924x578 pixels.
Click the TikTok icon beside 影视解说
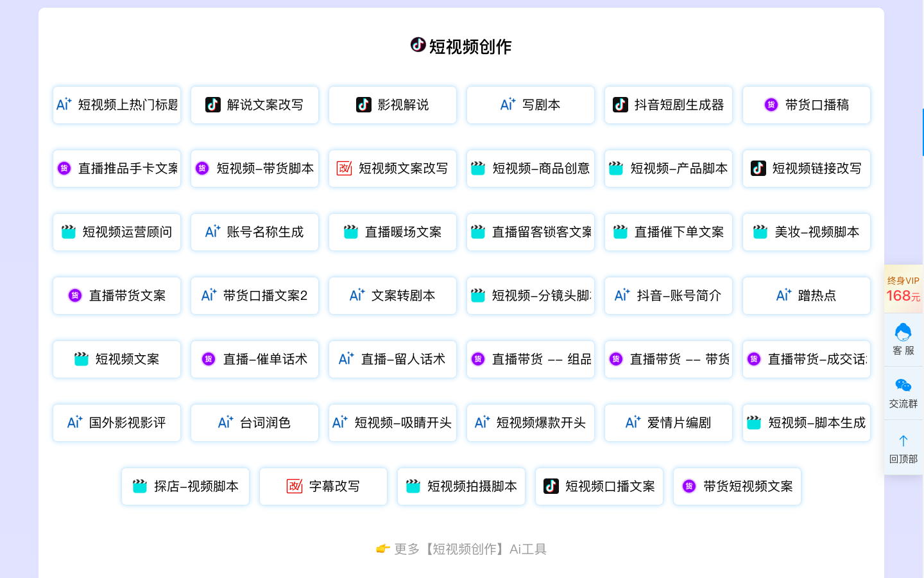pos(364,105)
